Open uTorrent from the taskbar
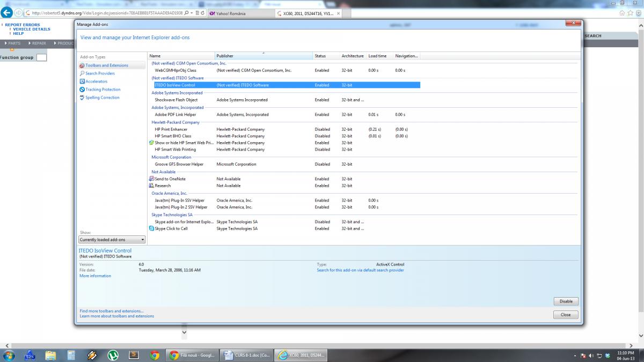Screen dimensions: 644x362 coord(113,355)
